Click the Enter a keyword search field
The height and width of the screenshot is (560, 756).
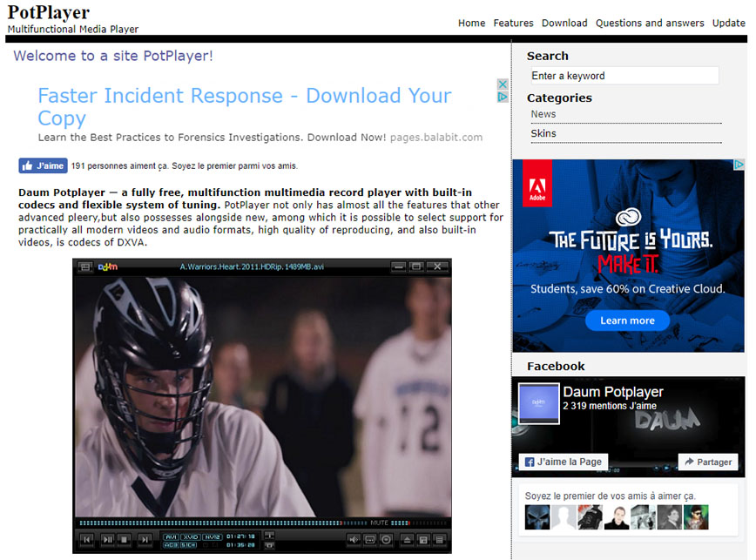[x=624, y=76]
